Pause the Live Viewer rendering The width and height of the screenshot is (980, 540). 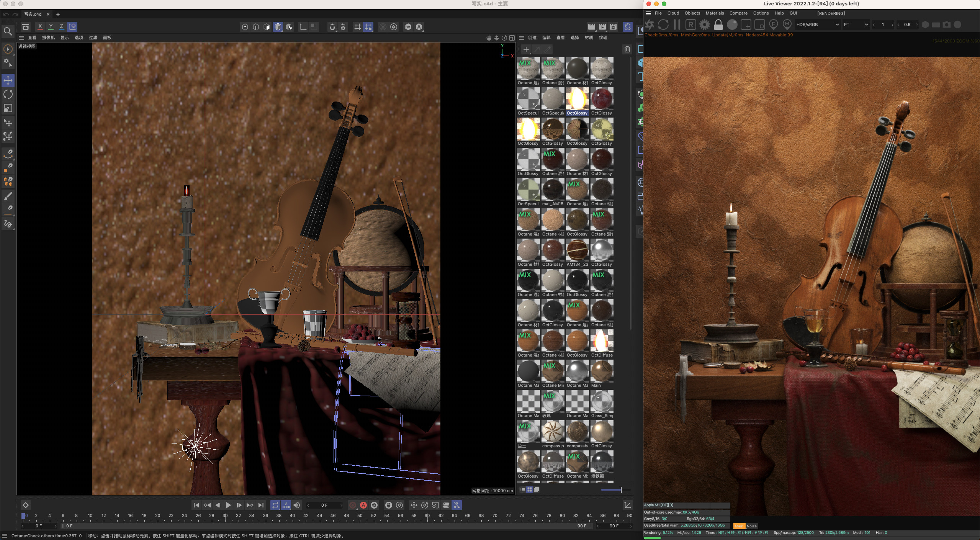click(677, 25)
